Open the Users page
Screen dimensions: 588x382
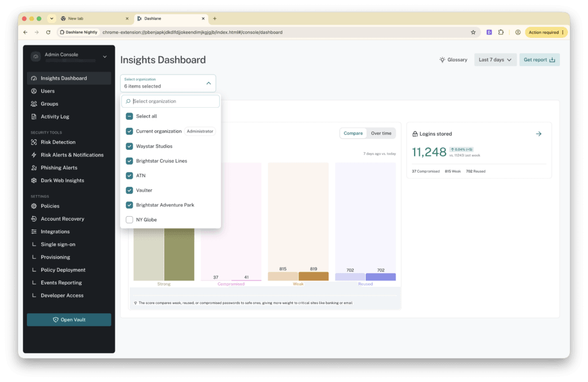point(69,91)
